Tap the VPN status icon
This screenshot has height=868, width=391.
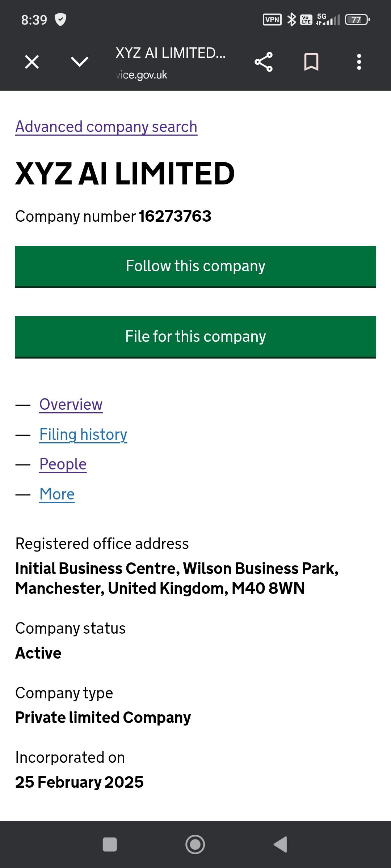pyautogui.click(x=272, y=20)
